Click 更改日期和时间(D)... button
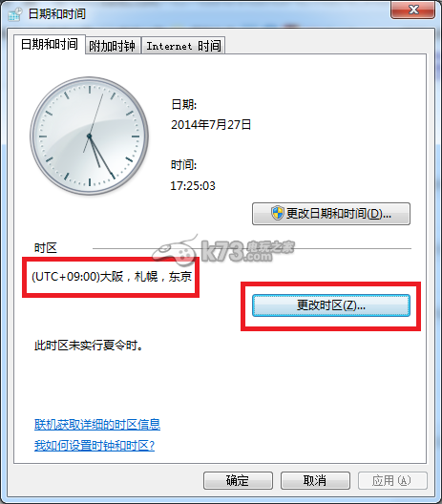The height and width of the screenshot is (504, 442). click(x=331, y=214)
